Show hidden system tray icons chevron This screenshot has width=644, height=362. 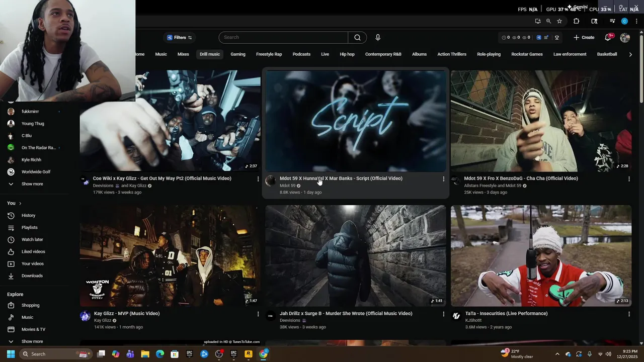click(557, 354)
